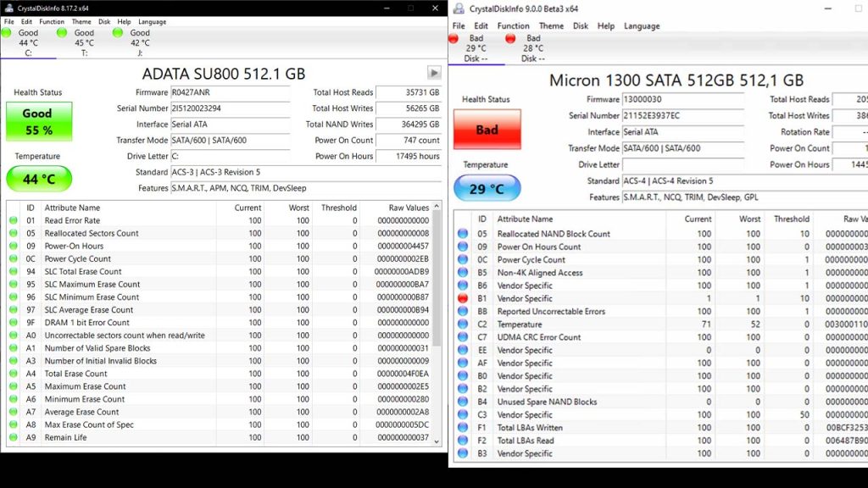Click ADATA Firmware field R0427ANR
The width and height of the screenshot is (868, 488).
230,92
